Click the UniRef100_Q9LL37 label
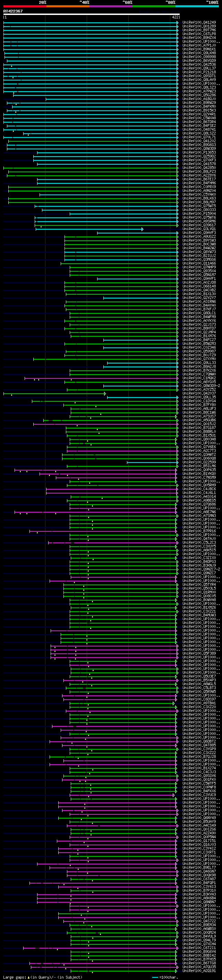The width and height of the screenshot is (222, 980). [x=199, y=68]
